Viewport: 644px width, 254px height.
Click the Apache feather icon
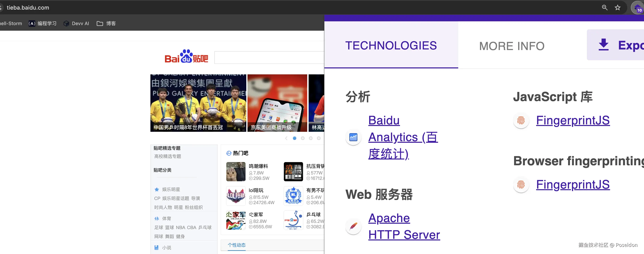click(353, 226)
